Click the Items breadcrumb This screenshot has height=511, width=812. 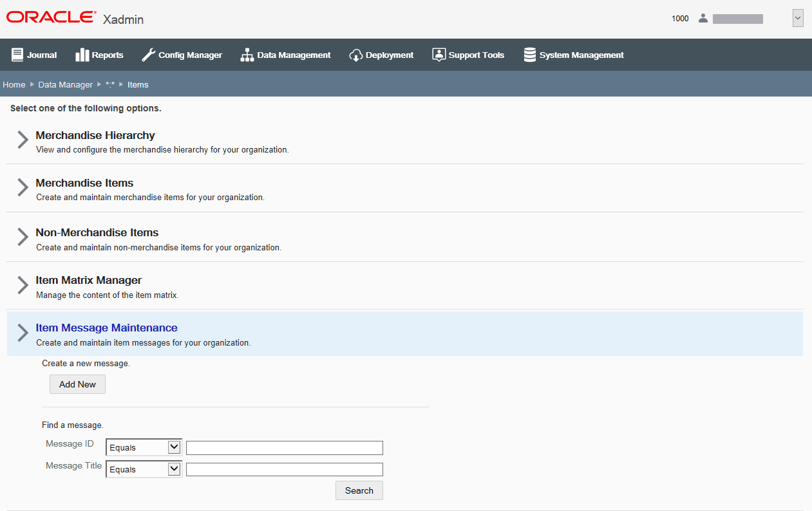click(138, 84)
